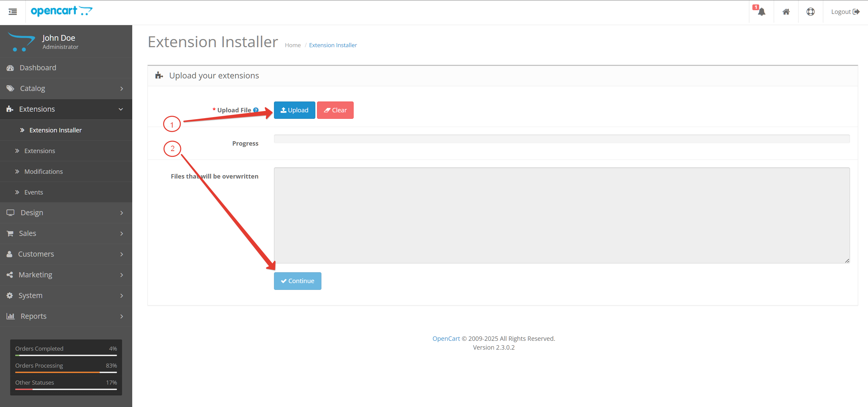The width and height of the screenshot is (868, 407).
Task: Open the support/help globe icon
Action: (x=811, y=12)
